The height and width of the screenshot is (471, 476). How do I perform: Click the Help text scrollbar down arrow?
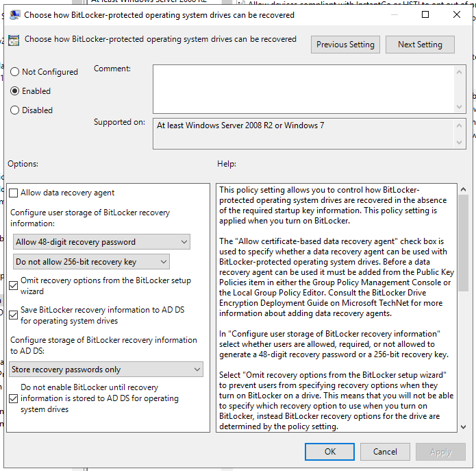pyautogui.click(x=463, y=426)
